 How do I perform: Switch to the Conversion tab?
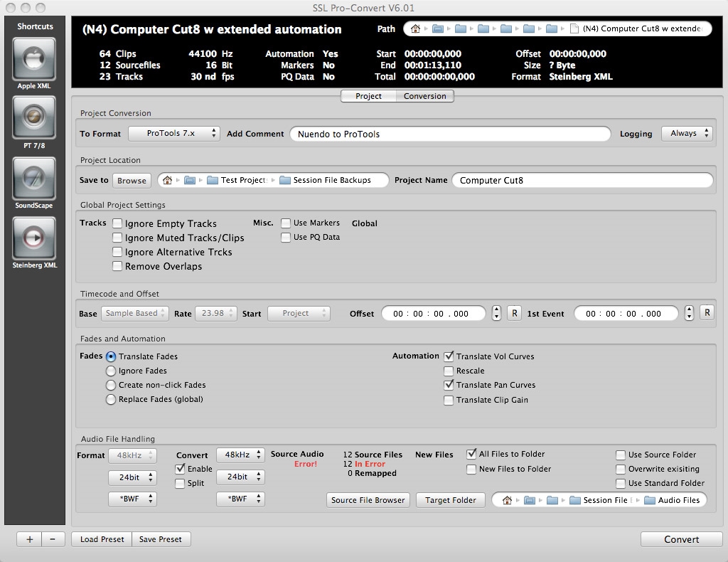point(425,96)
